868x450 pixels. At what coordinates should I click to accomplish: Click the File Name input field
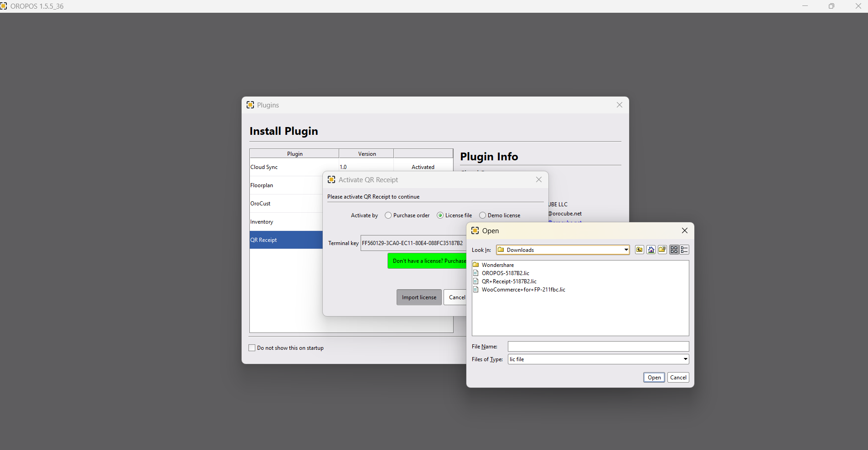[598, 347]
